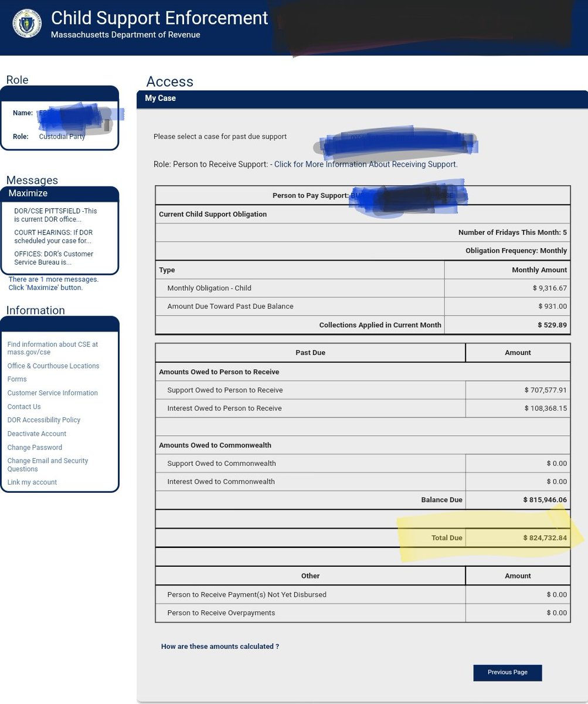Open the OFFICES Customer Service Bureau message

(54, 258)
